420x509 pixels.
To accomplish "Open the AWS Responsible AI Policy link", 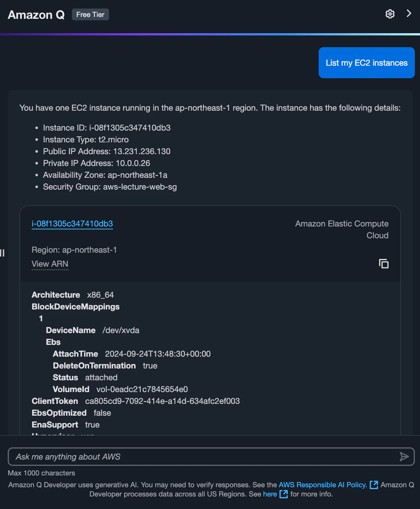I will coord(323,485).
